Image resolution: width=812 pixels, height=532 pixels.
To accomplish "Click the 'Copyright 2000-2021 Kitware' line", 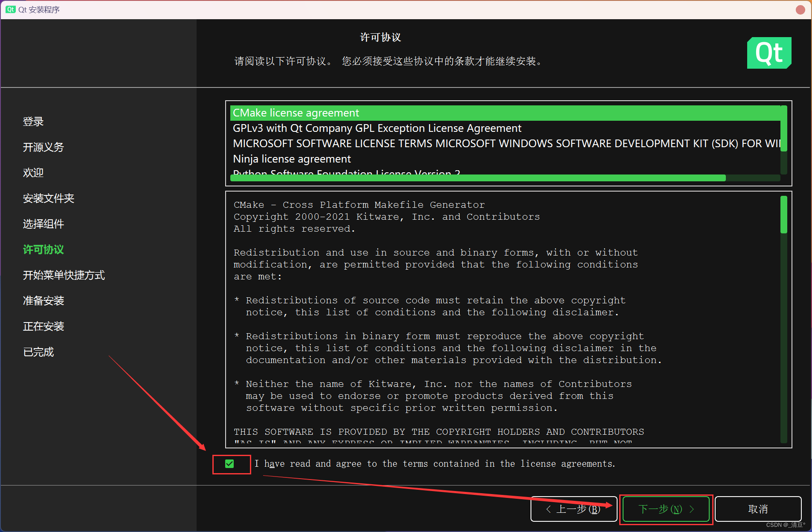I will tap(387, 217).
